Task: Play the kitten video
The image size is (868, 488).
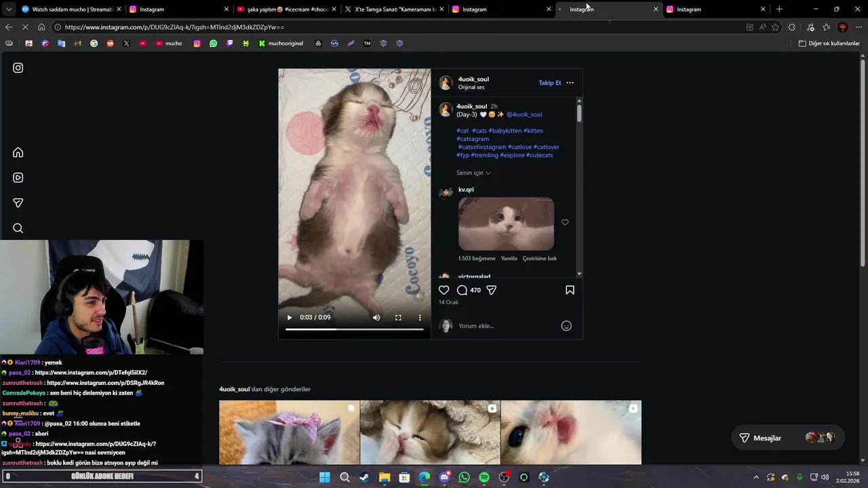Action: 290,317
